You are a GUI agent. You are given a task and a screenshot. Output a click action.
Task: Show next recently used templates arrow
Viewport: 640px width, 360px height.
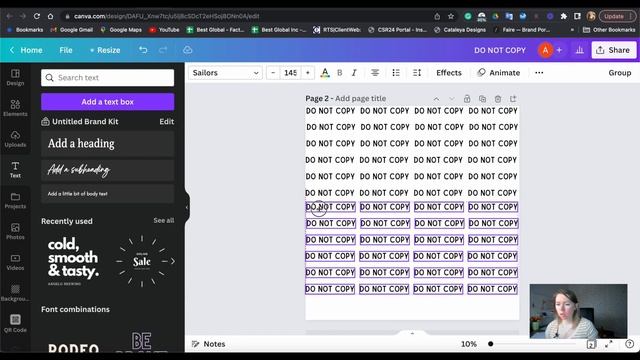[x=173, y=261]
